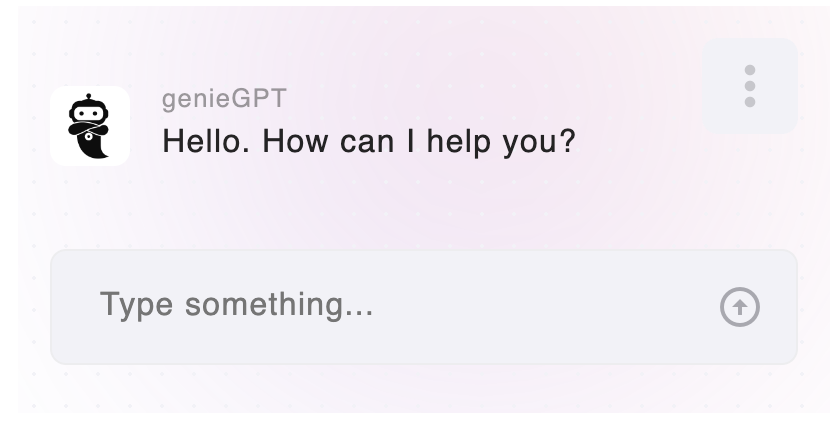
Task: Activate the message composer box
Action: click(x=423, y=307)
